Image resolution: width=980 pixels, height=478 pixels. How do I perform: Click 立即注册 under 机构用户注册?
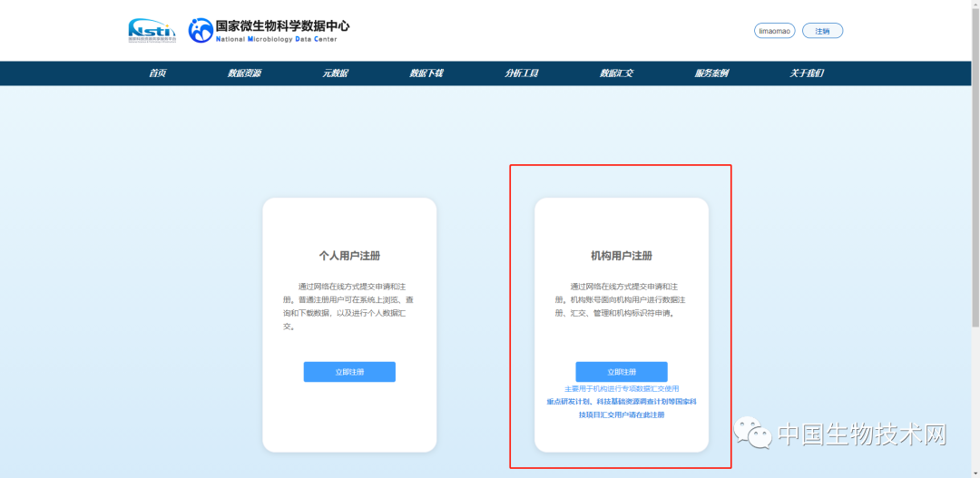(621, 372)
